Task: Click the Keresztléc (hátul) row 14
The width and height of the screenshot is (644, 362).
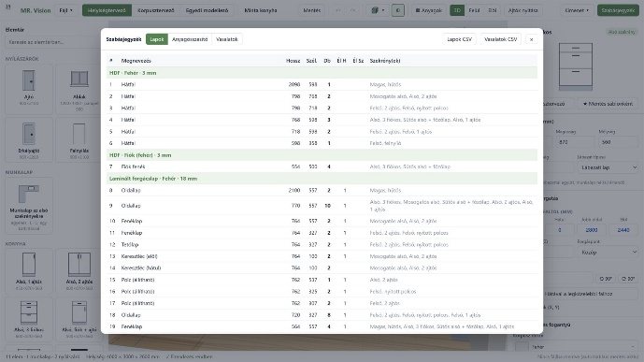Action: [x=322, y=268]
